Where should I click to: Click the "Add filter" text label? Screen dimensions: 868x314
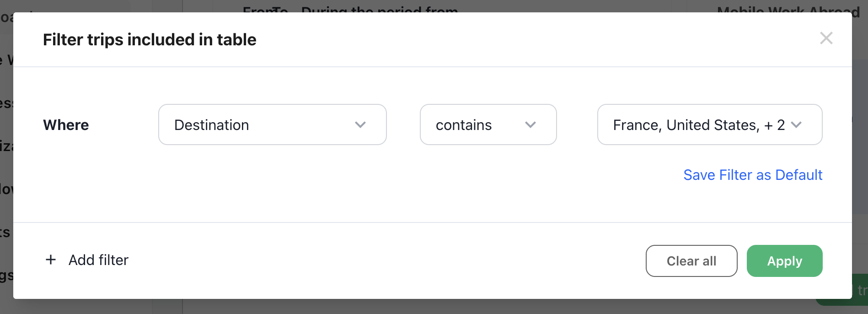[x=98, y=260]
